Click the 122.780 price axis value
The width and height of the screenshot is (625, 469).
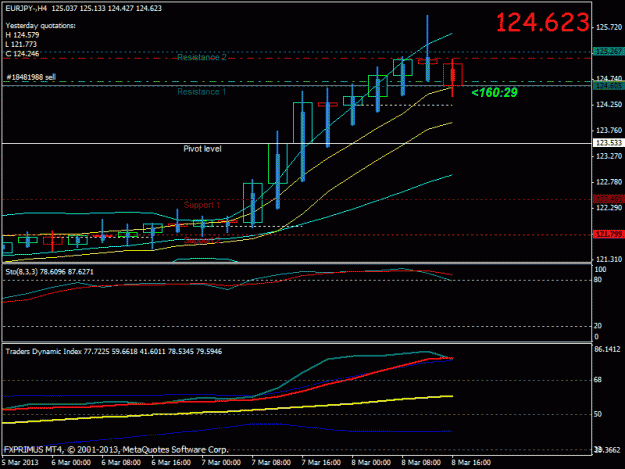point(609,182)
